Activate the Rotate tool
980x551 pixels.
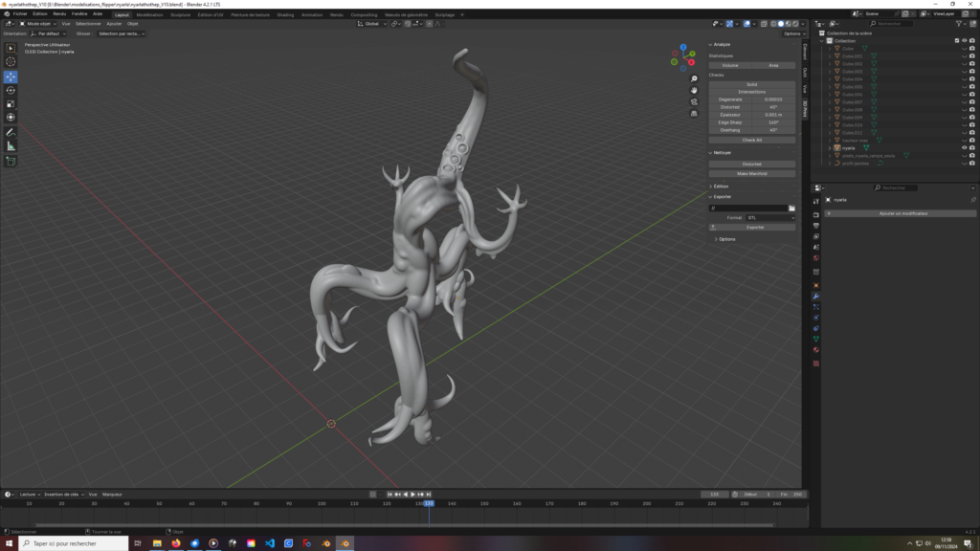(x=11, y=91)
